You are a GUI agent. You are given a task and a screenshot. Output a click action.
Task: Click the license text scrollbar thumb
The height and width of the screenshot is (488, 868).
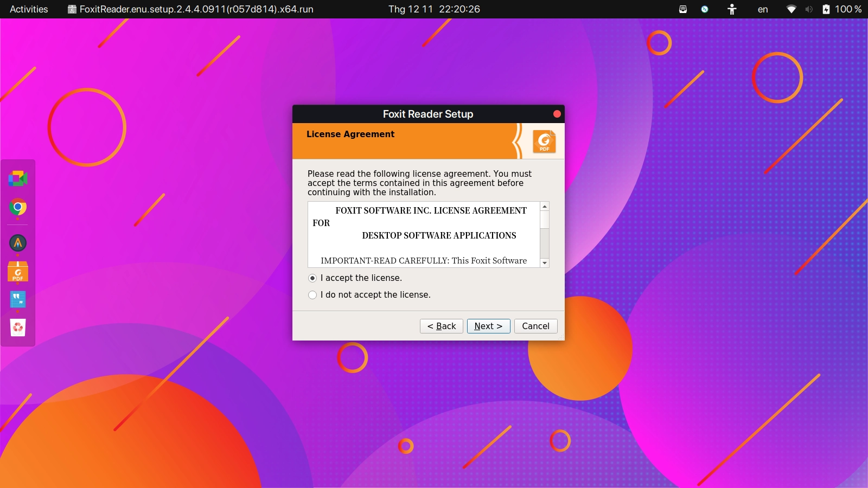coord(545,220)
